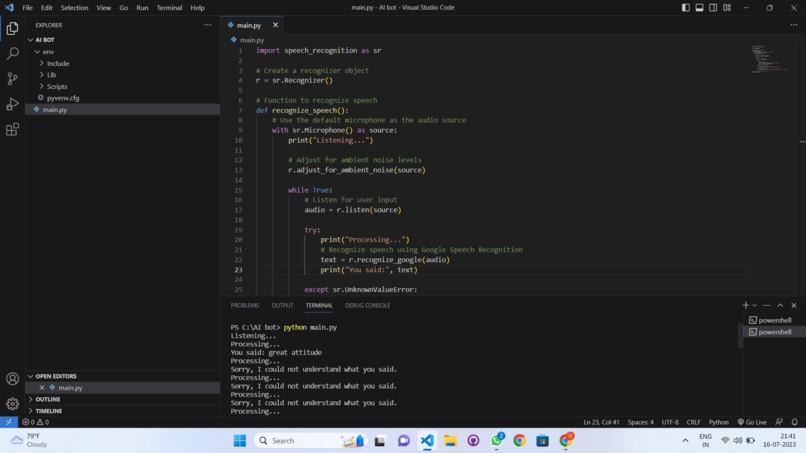This screenshot has height=453, width=806.
Task: Toggle secondary side bar layout icon
Action: [713, 8]
